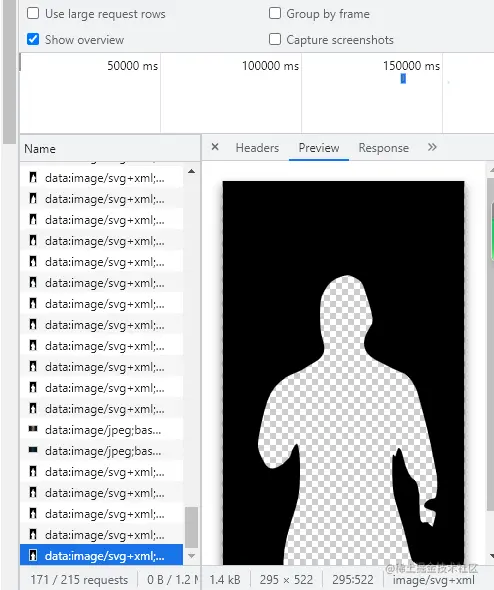Close the request details pane
Viewport: 494px width, 590px height.
(215, 147)
